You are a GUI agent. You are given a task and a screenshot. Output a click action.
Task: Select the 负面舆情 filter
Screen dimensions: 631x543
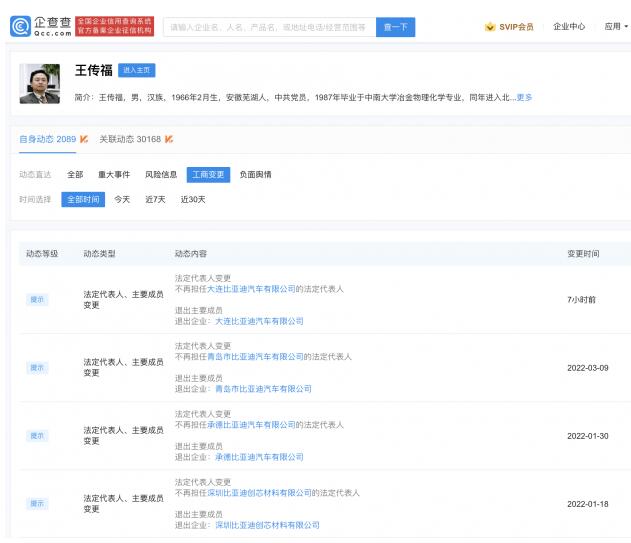[x=256, y=175]
